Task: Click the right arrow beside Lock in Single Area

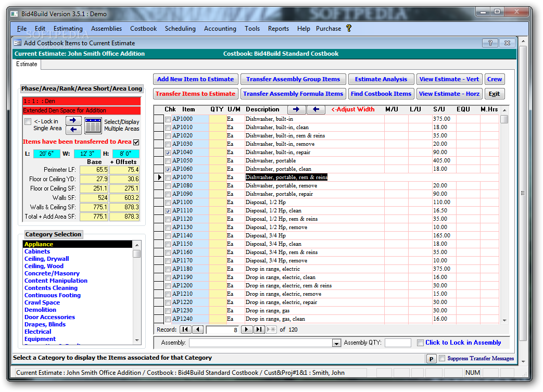Action: click(x=73, y=120)
